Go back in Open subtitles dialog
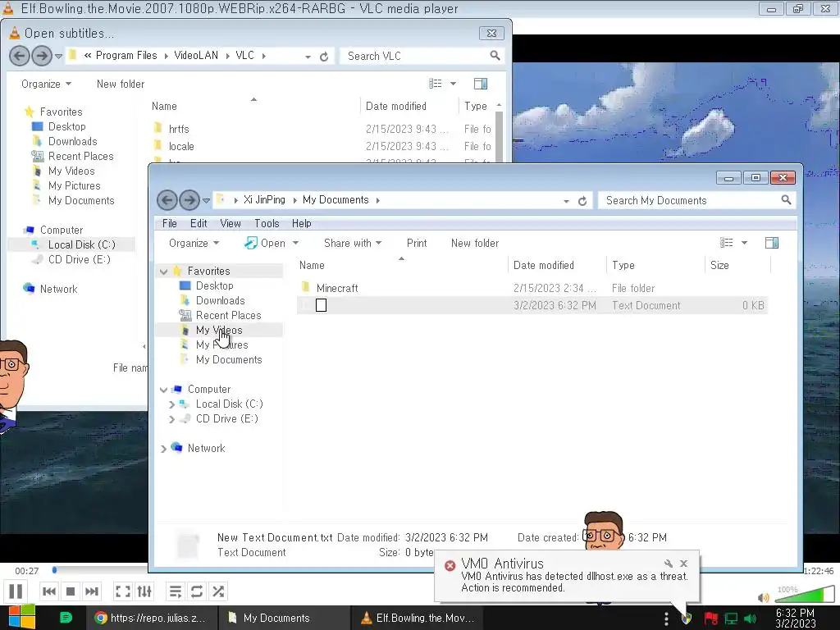This screenshot has height=630, width=840. click(x=20, y=56)
